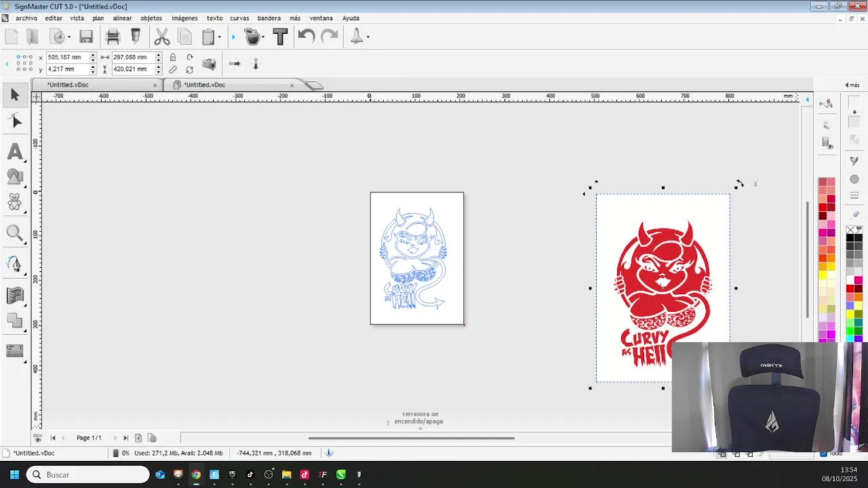Expand the más palette panel
Screen dimensions: 868x488
pyautogui.click(x=852, y=85)
